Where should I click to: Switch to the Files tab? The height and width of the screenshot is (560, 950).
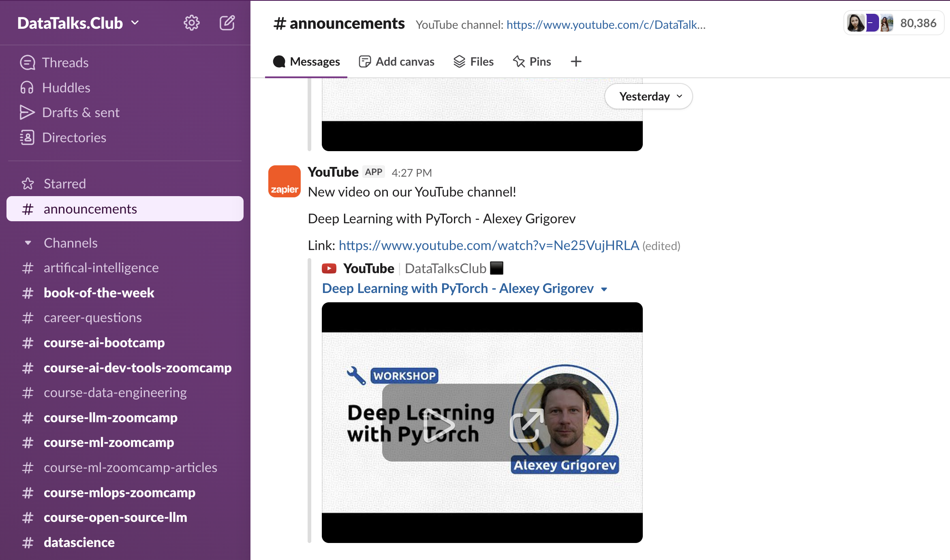pyautogui.click(x=473, y=61)
